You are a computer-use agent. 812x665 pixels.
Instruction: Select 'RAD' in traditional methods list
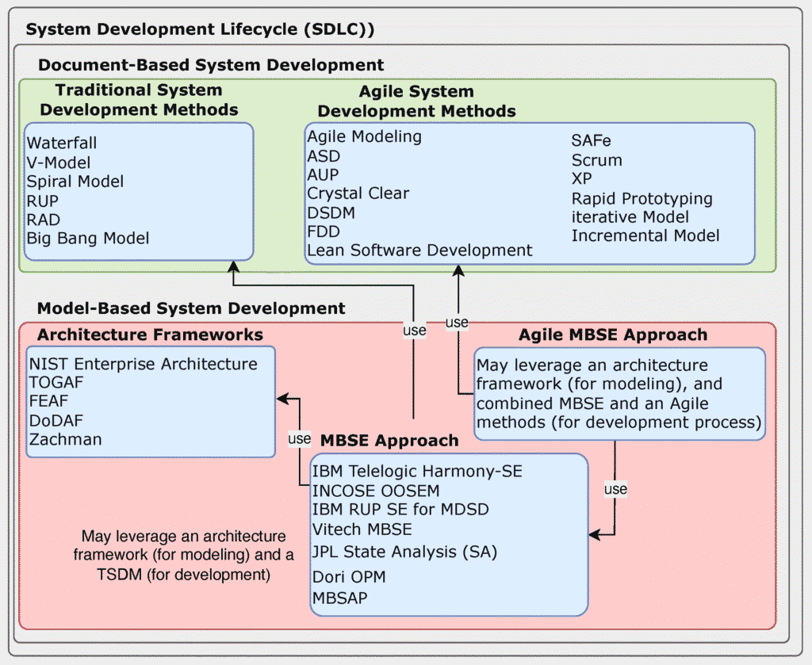tap(44, 220)
